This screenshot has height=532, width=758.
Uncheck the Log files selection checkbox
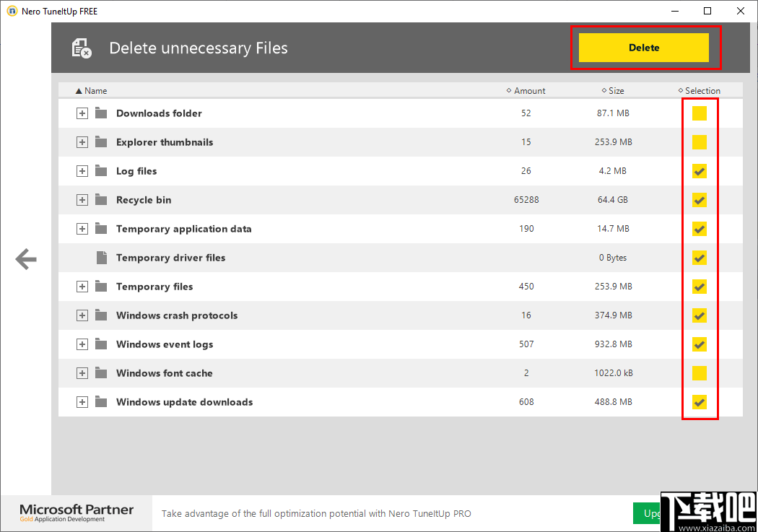699,171
